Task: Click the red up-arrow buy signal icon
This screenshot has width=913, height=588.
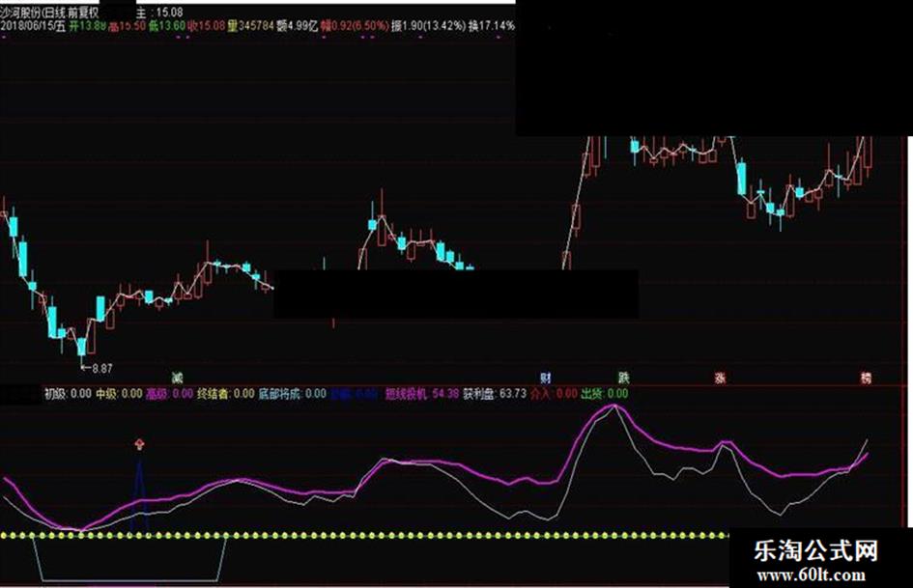Action: pos(139,445)
